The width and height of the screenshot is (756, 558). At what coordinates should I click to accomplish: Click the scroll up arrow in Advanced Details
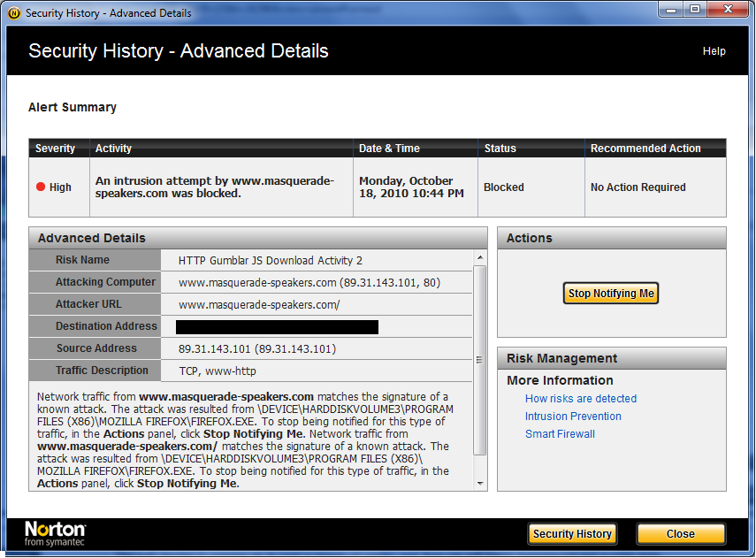[480, 257]
